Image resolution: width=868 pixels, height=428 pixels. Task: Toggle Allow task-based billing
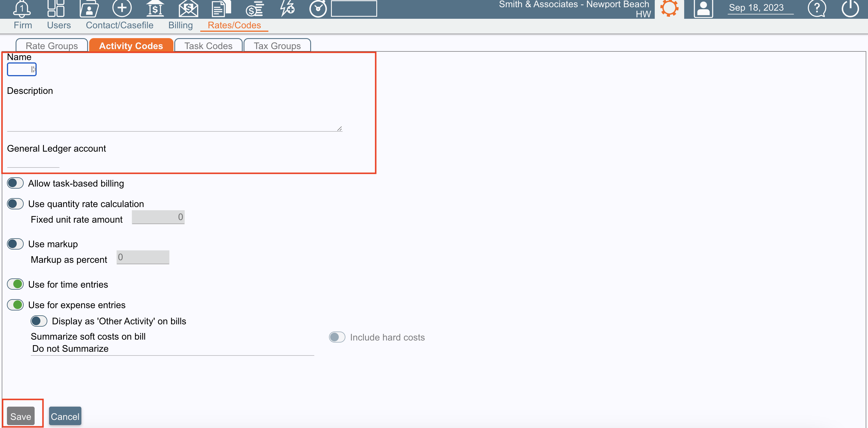(x=15, y=183)
